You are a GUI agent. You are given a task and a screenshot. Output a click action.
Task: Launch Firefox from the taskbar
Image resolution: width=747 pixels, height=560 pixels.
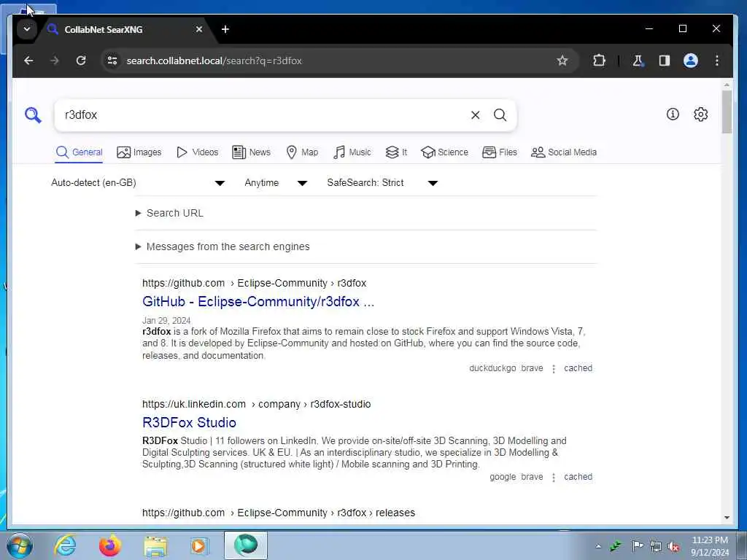coord(110,545)
